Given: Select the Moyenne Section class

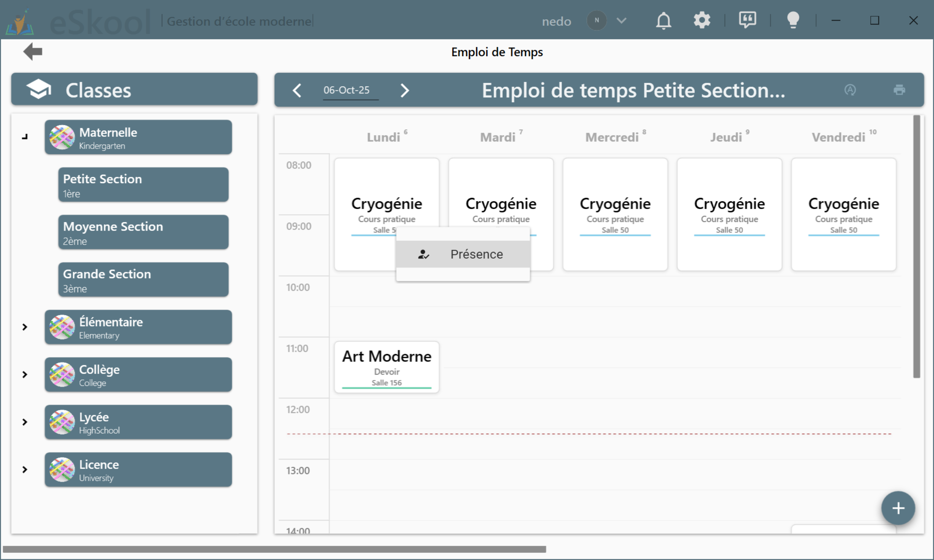Looking at the screenshot, I should click(143, 232).
